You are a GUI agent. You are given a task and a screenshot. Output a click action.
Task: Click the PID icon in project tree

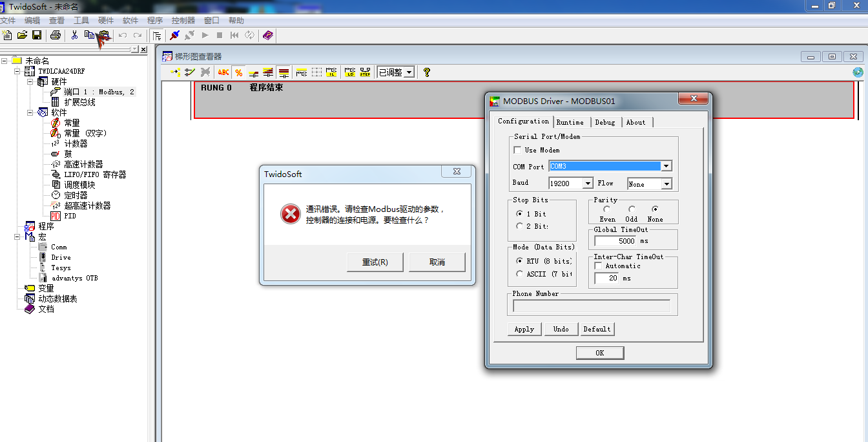pos(56,216)
